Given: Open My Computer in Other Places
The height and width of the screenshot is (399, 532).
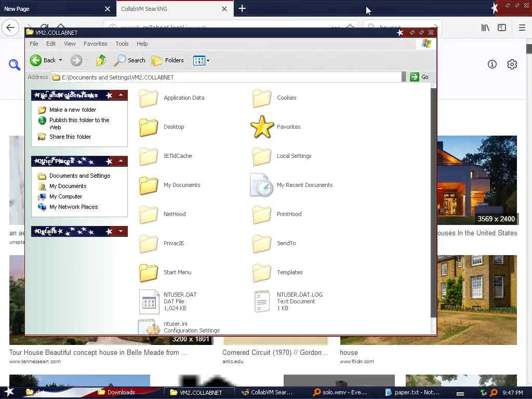Looking at the screenshot, I should (66, 196).
